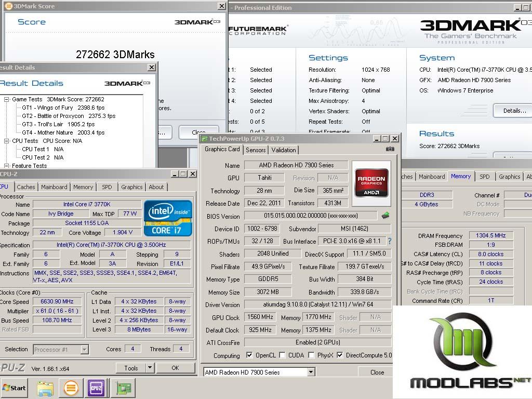Toggle the DirectCompute 5.0 checkbox
Image resolution: width=532 pixels, height=399 pixels.
pyautogui.click(x=340, y=355)
